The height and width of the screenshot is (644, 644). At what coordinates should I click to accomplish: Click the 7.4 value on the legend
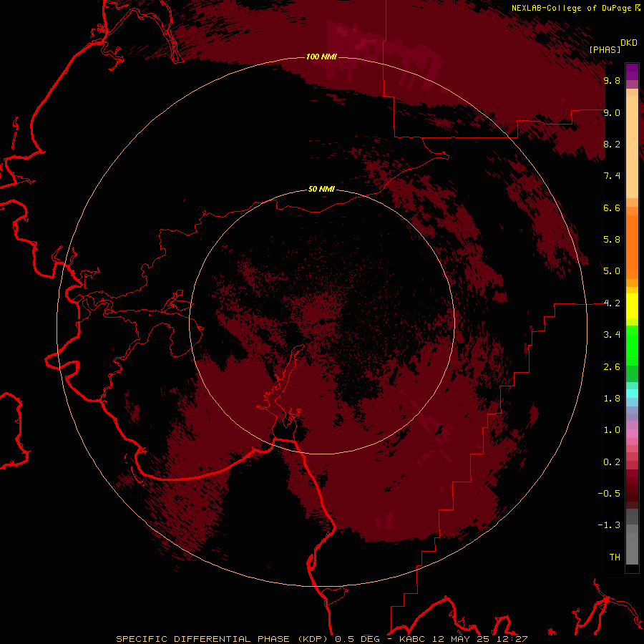[612, 176]
